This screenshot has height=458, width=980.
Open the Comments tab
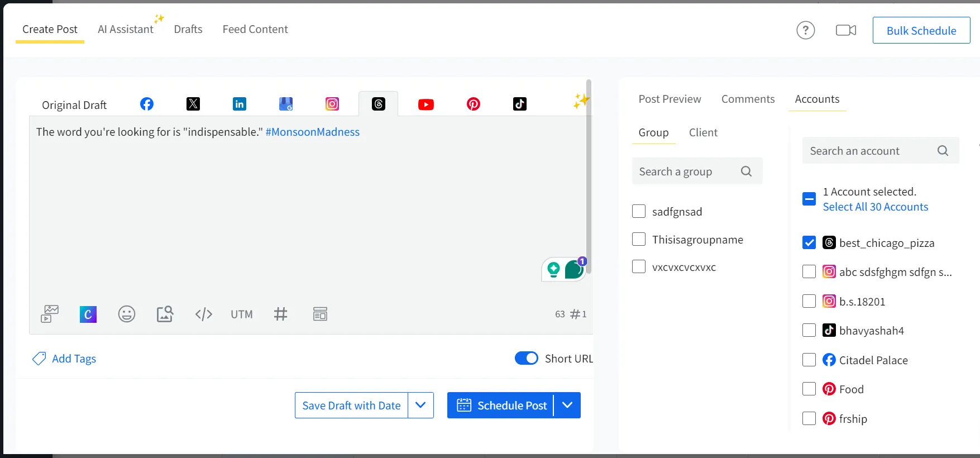[748, 99]
